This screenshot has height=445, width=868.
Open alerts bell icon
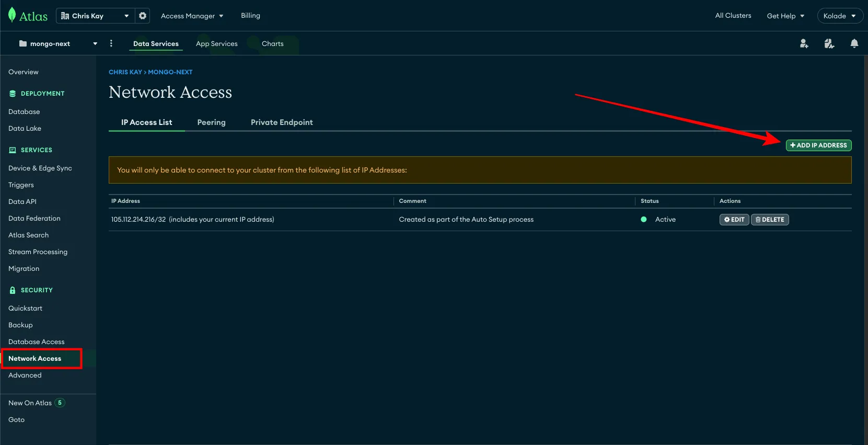point(854,43)
